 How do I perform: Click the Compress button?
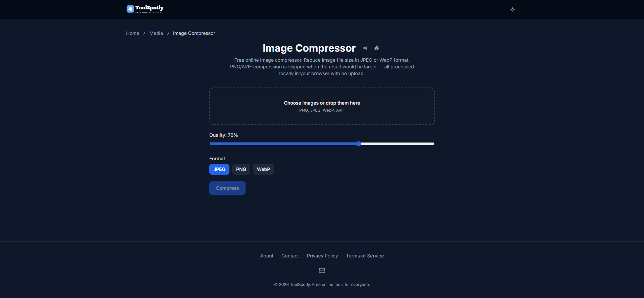tap(227, 188)
